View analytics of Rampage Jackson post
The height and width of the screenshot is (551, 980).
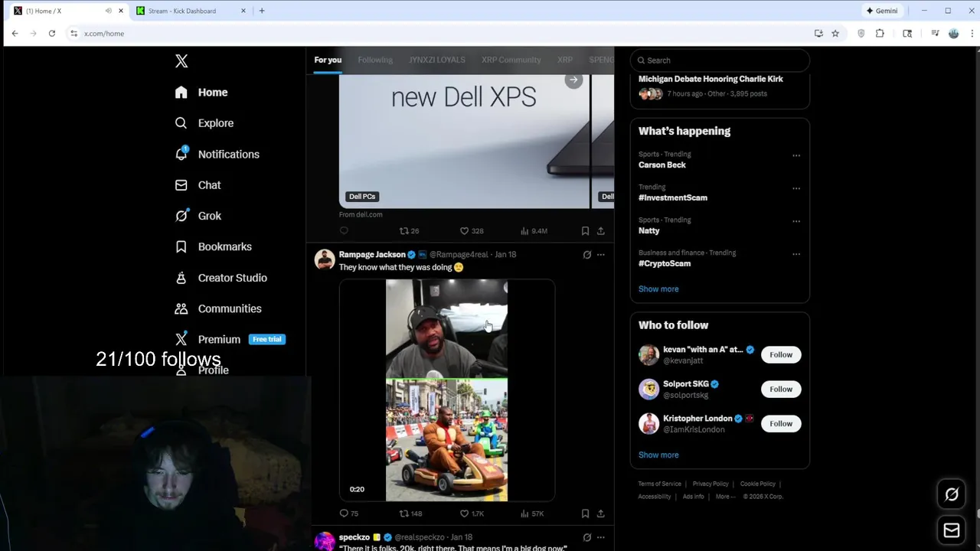[x=532, y=514]
